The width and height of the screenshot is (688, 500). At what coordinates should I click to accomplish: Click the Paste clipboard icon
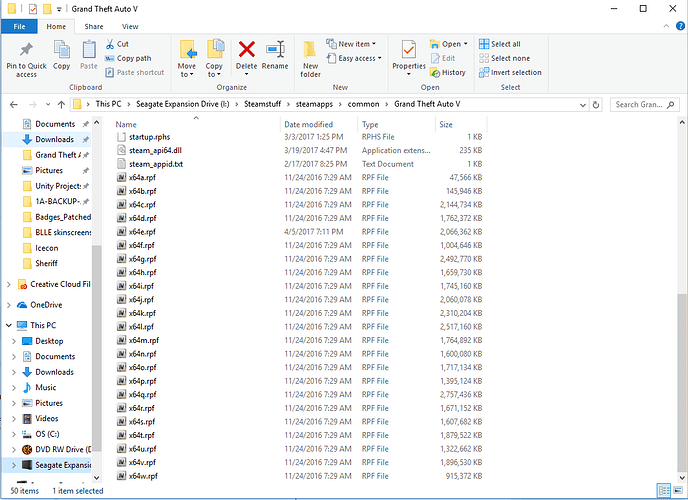click(89, 49)
